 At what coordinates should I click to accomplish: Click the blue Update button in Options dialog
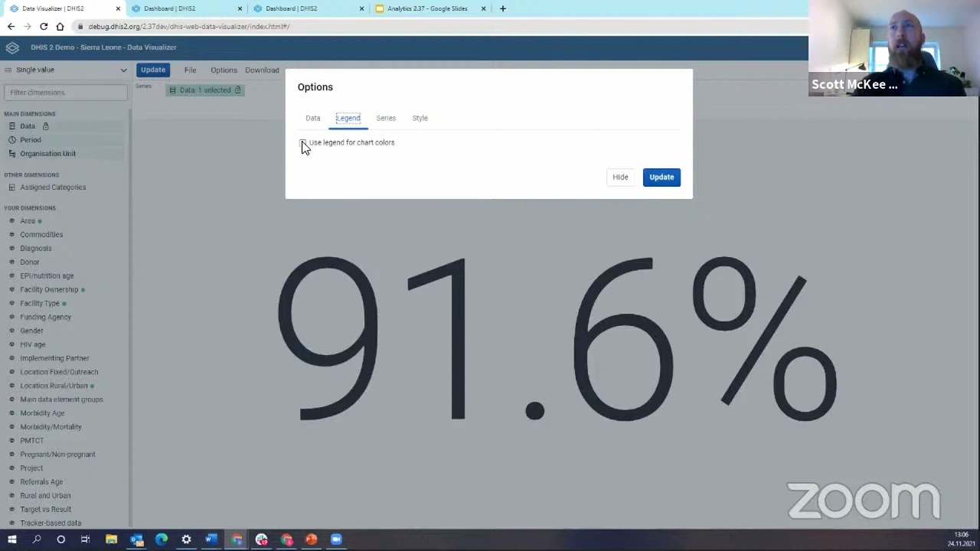coord(661,177)
